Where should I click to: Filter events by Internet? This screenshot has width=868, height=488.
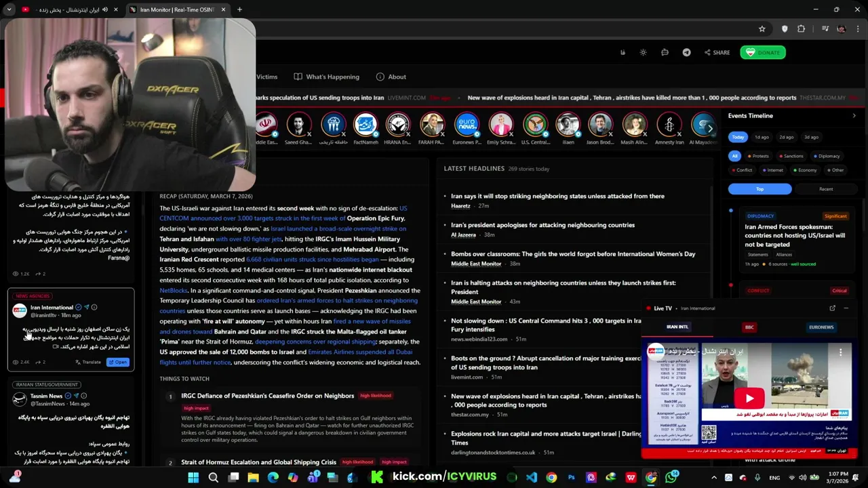[x=772, y=170]
